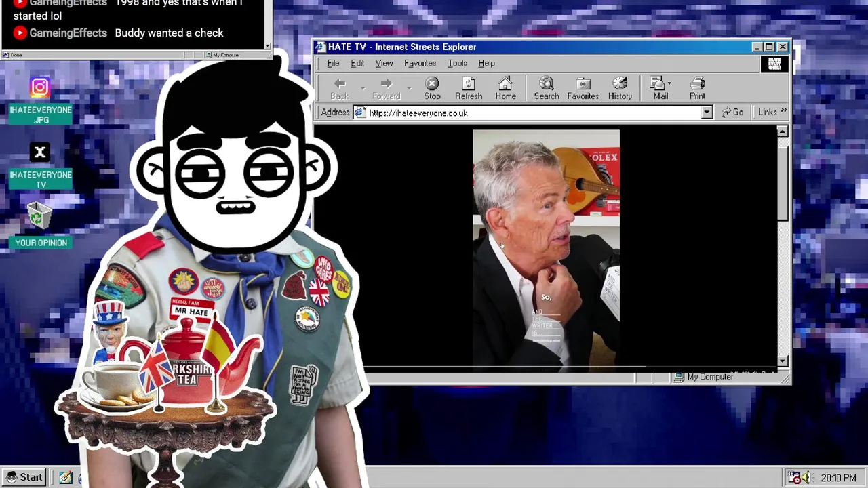
Task: Click the 'Buddy wanted a check' chat message
Action: click(169, 33)
